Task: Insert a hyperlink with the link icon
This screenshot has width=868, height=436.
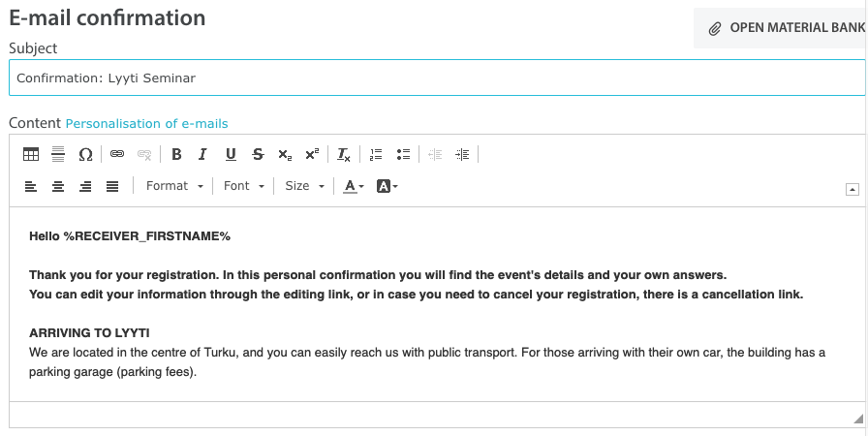Action: coord(117,154)
